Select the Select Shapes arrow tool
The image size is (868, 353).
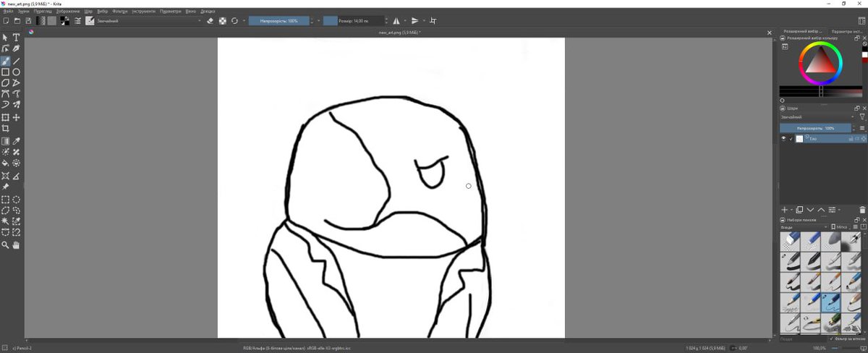click(6, 37)
